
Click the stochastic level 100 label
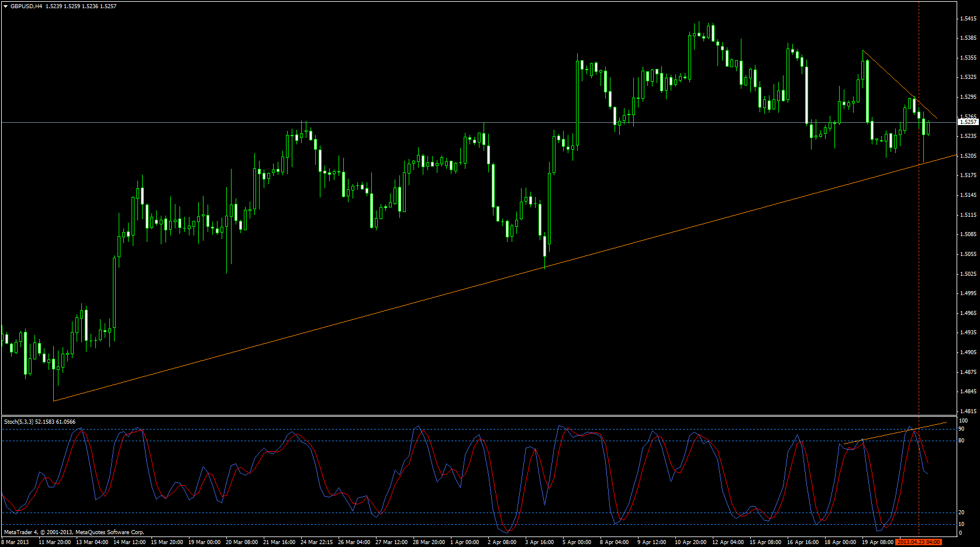click(x=963, y=421)
